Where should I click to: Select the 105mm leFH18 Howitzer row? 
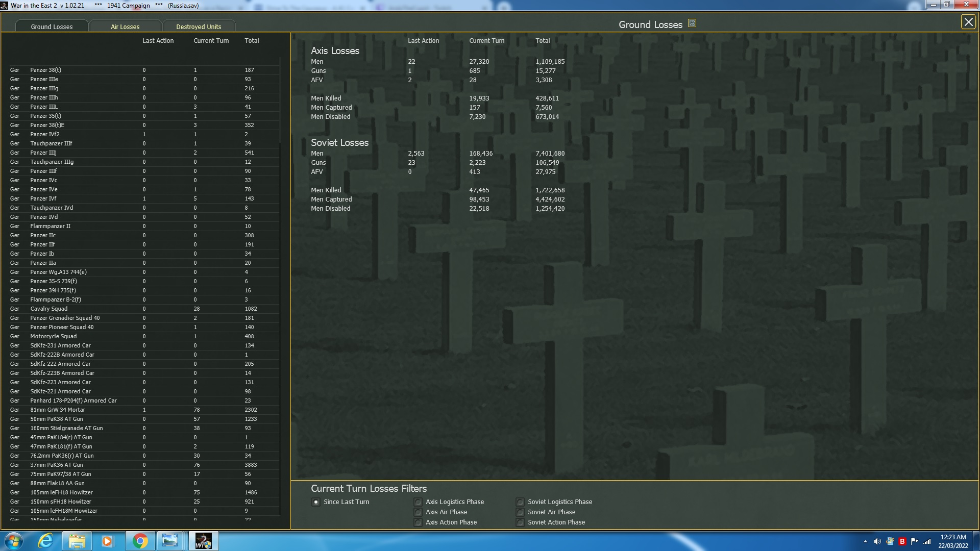point(144,493)
